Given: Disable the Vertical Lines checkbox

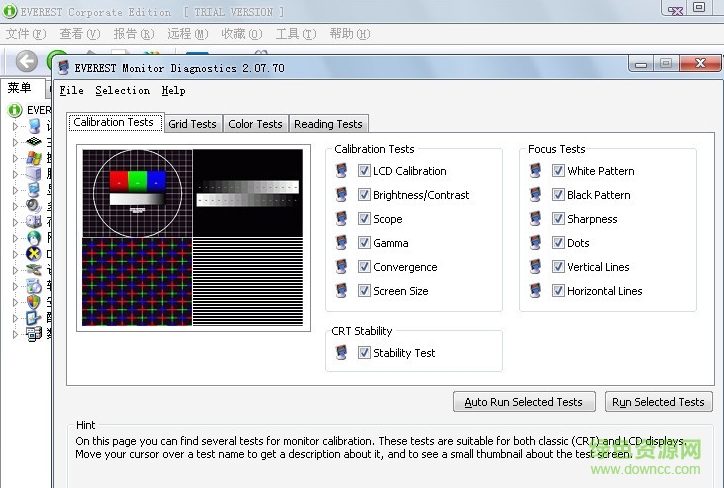Looking at the screenshot, I should coord(558,267).
